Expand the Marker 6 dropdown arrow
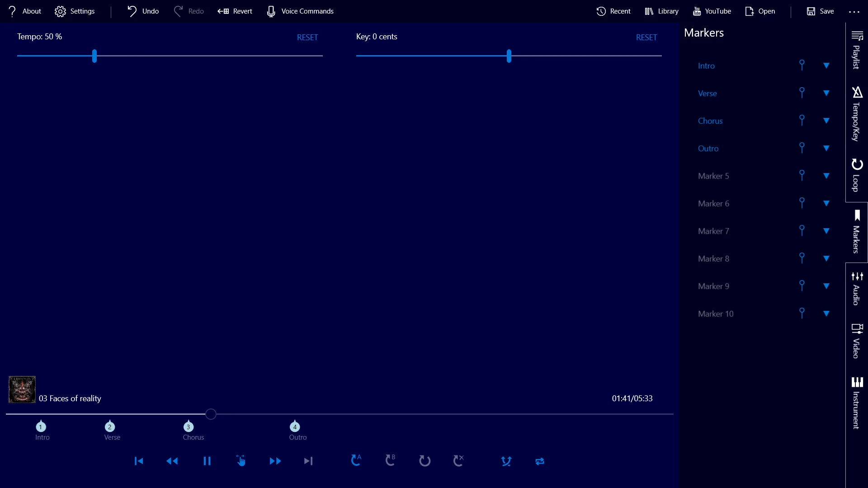The height and width of the screenshot is (488, 868). (826, 203)
